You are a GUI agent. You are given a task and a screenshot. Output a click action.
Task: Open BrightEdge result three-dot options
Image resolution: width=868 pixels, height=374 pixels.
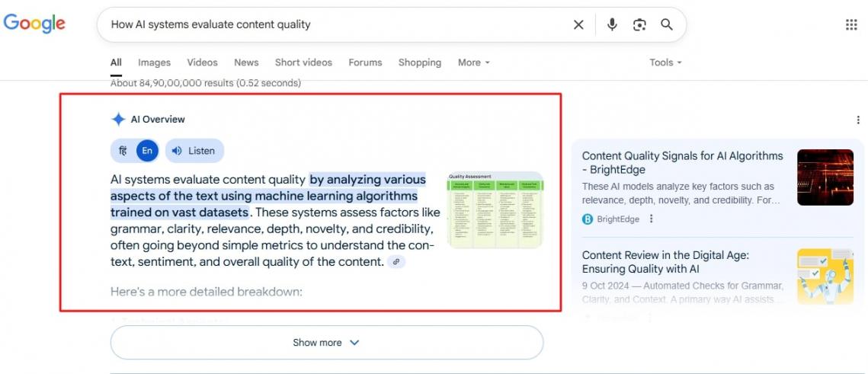(x=651, y=219)
